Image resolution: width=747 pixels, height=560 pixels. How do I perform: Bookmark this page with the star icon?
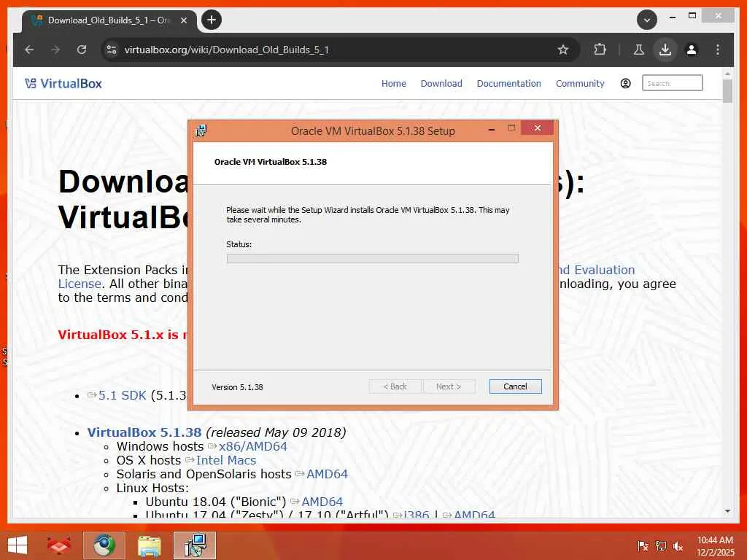click(563, 50)
